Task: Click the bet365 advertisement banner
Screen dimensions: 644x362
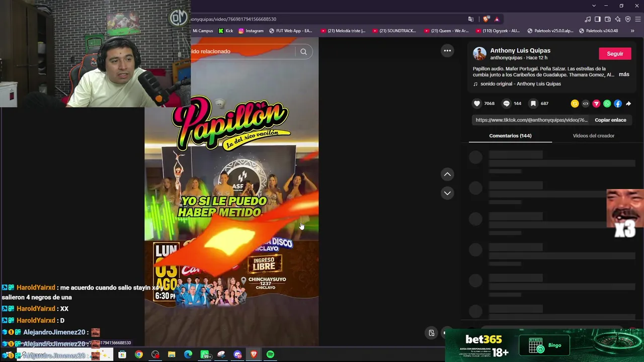Action: pos(544,345)
